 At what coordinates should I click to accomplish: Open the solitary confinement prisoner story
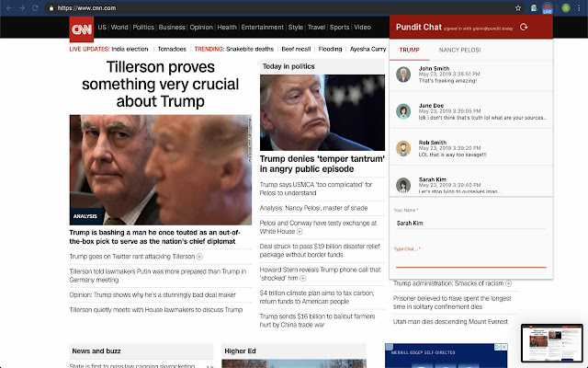(x=452, y=303)
